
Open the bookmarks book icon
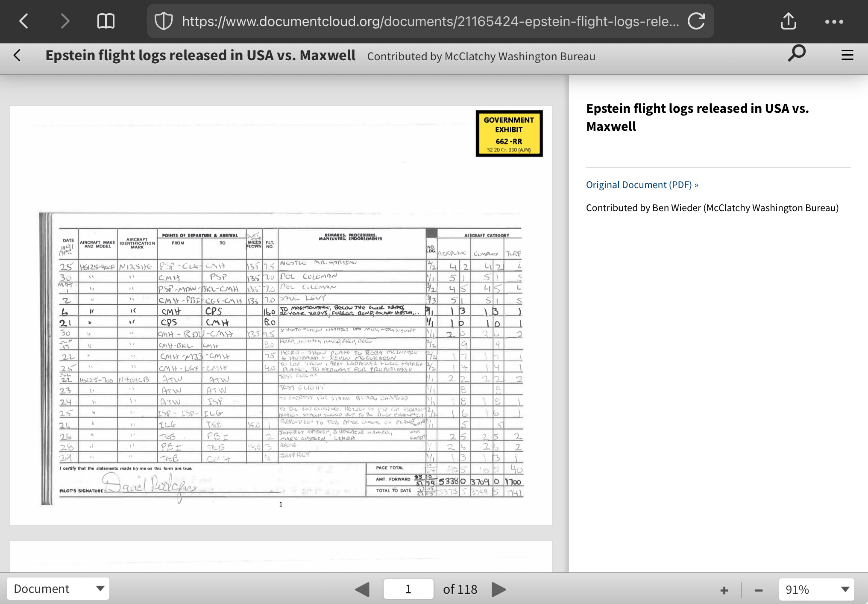(106, 21)
